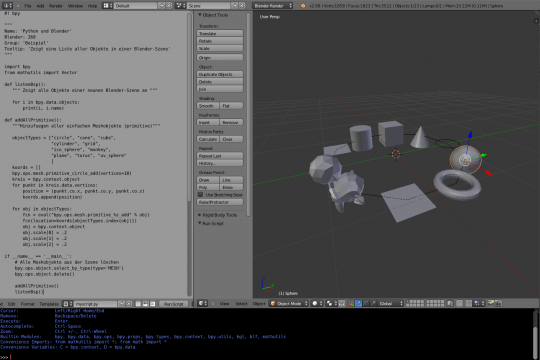Create a new text block with plus icon

(x=122, y=304)
